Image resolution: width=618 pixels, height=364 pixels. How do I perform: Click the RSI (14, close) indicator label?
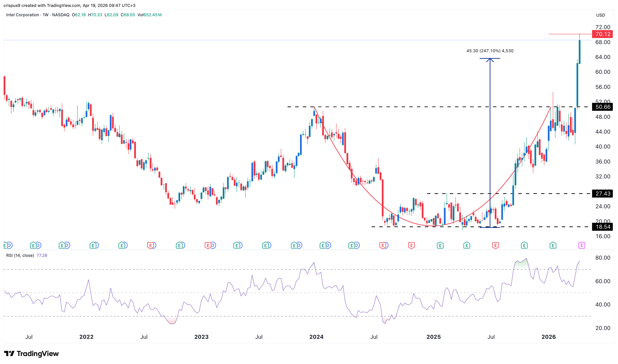tap(20, 255)
